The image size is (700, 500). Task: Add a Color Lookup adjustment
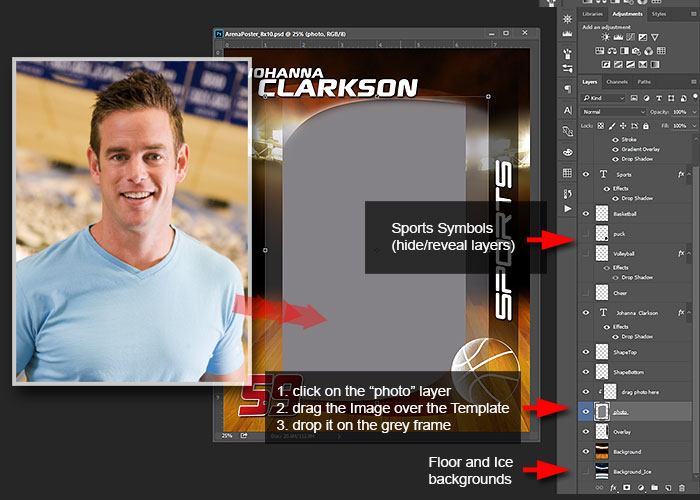click(x=661, y=51)
